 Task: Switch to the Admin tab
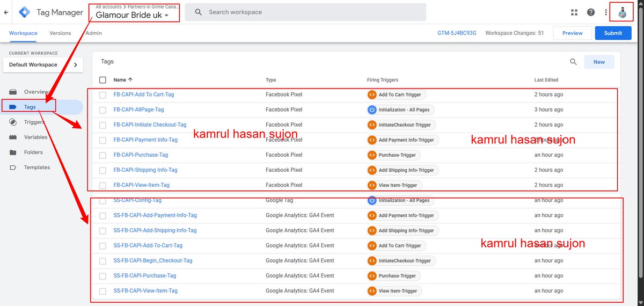94,33
